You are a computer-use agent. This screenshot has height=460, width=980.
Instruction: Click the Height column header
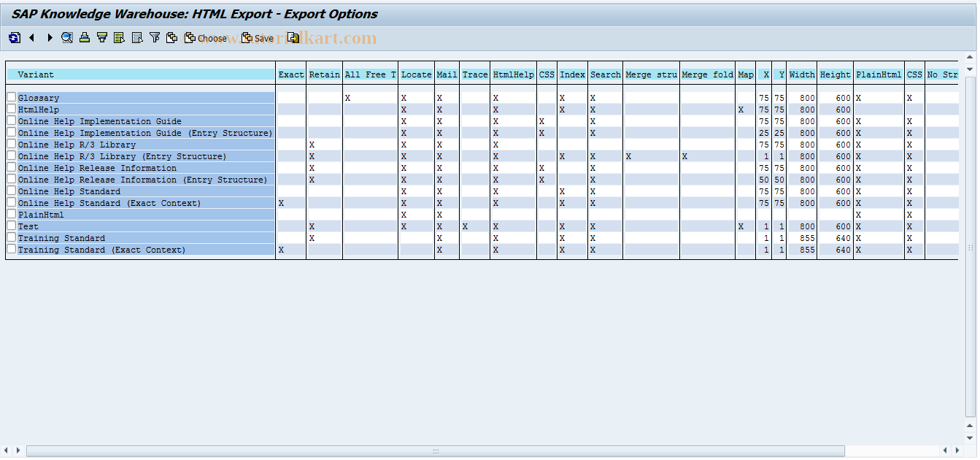coord(836,74)
